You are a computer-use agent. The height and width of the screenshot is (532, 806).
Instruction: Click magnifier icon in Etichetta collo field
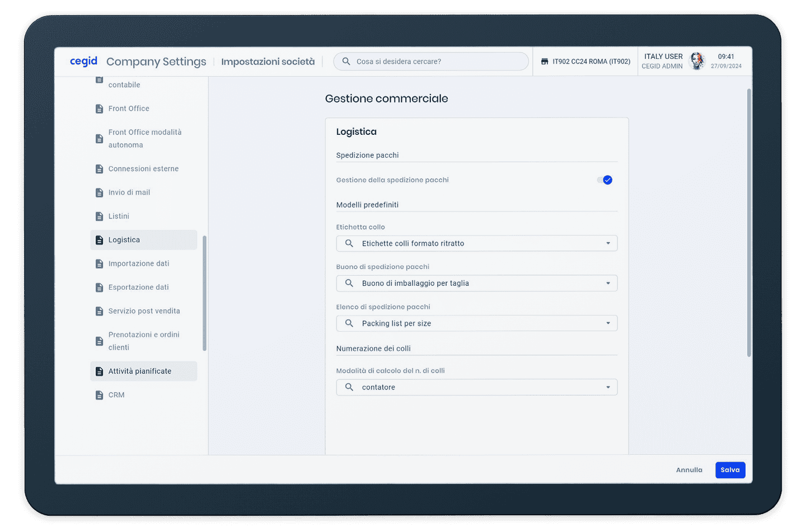349,243
